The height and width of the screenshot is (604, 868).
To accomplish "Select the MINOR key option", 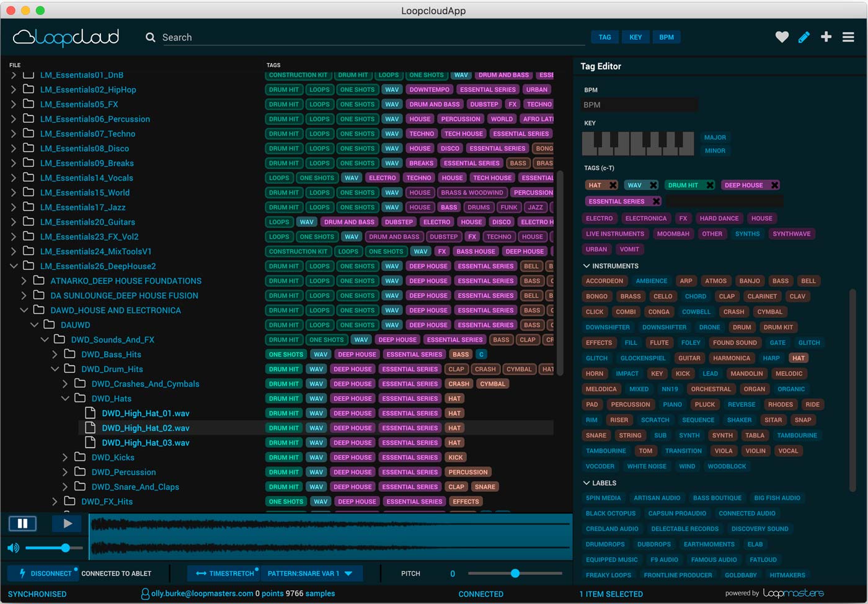I will pos(715,151).
